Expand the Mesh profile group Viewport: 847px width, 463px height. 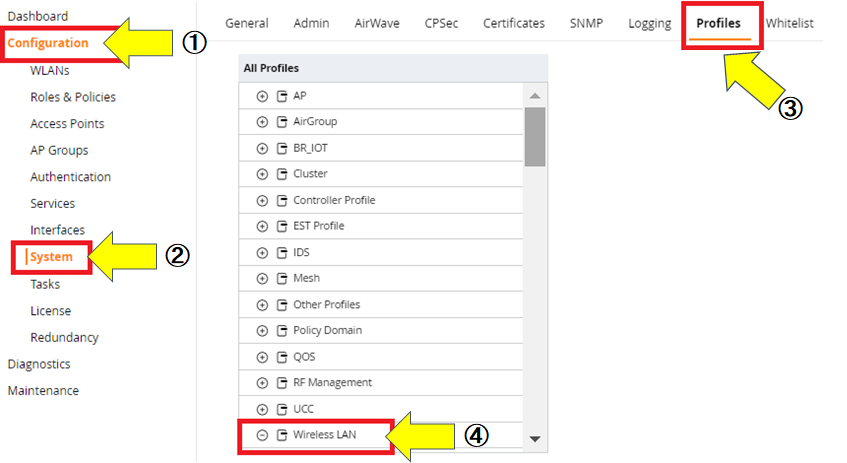[262, 279]
